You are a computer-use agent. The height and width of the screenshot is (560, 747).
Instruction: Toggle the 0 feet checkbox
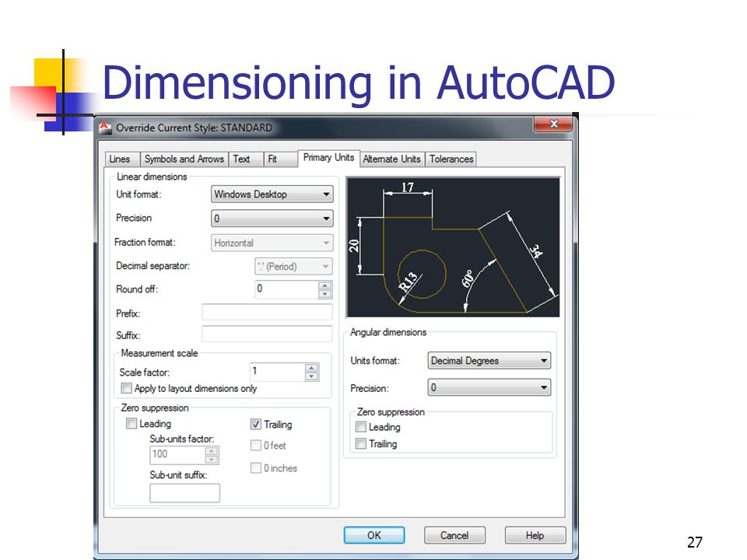[256, 445]
